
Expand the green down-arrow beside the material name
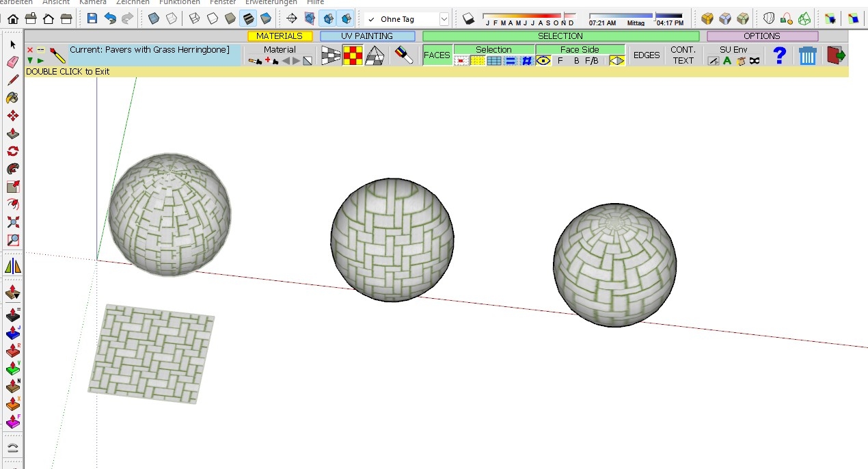pos(30,61)
